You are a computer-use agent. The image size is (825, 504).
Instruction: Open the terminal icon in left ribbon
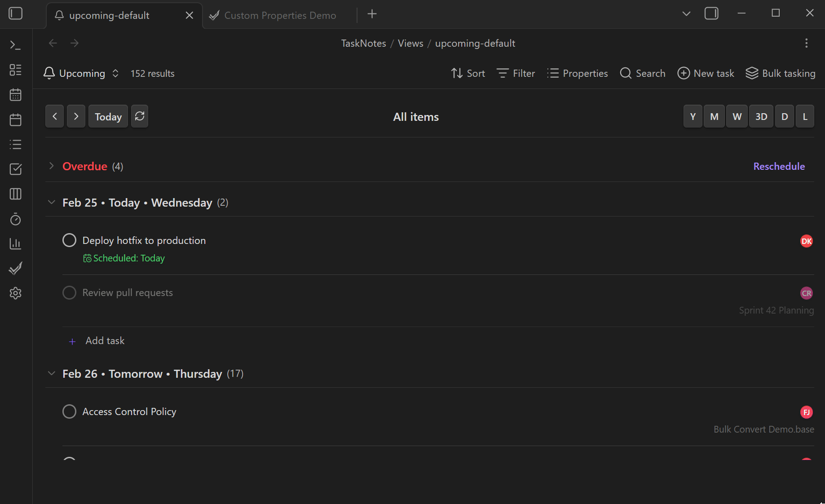point(15,45)
